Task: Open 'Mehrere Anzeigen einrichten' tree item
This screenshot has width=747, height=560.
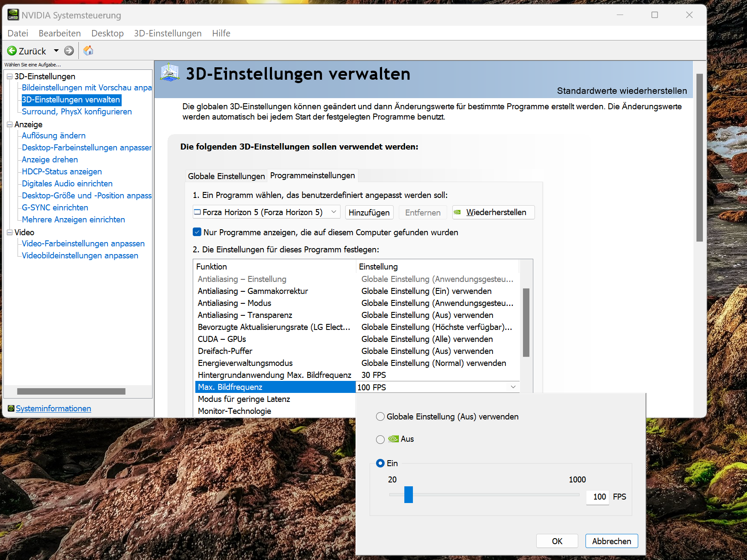Action: click(73, 219)
